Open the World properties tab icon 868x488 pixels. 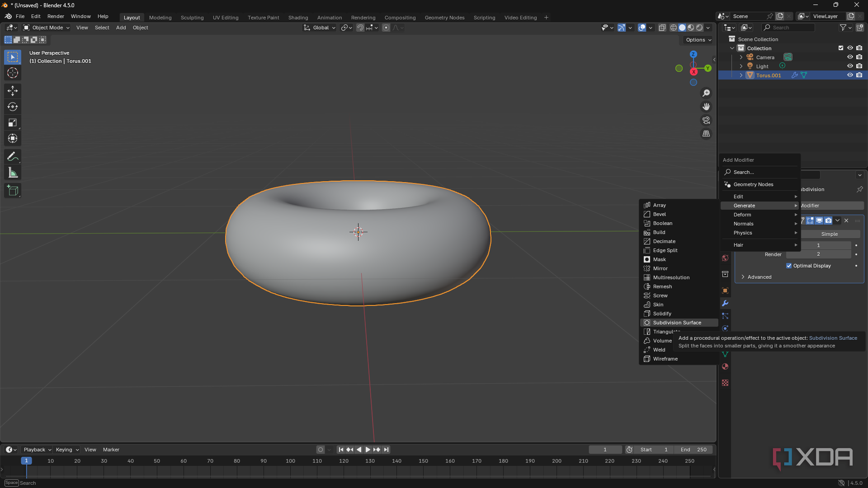click(x=725, y=258)
